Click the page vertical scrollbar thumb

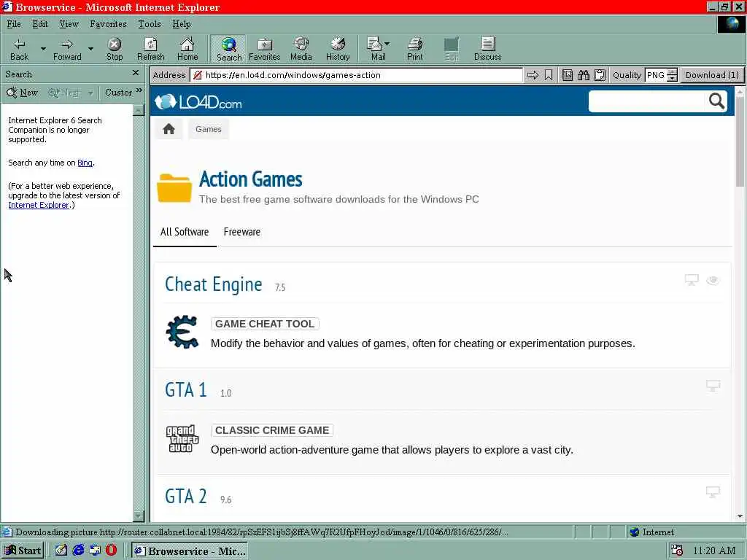click(740, 141)
